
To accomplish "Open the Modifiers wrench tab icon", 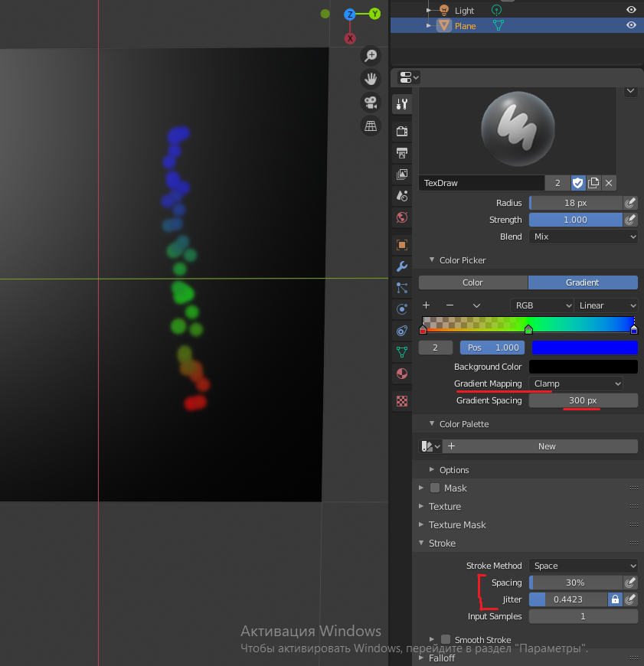I will pyautogui.click(x=402, y=266).
